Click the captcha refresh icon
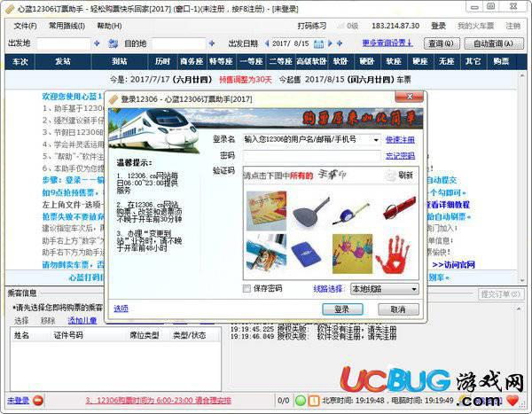 pos(391,176)
